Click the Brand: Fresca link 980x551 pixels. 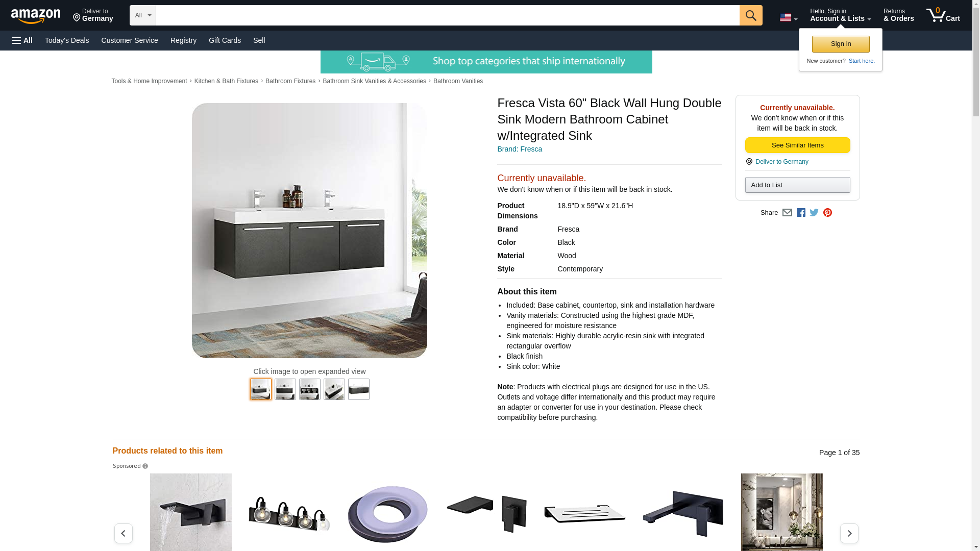(520, 149)
